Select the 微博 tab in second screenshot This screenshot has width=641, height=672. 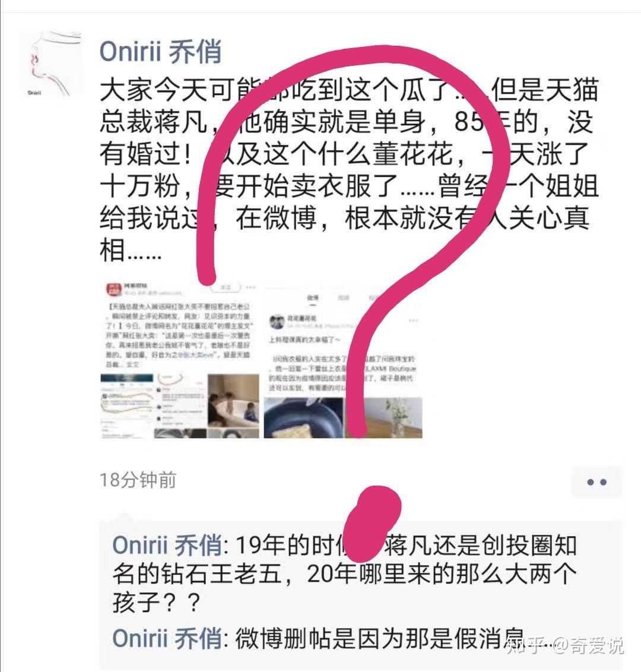(x=313, y=297)
